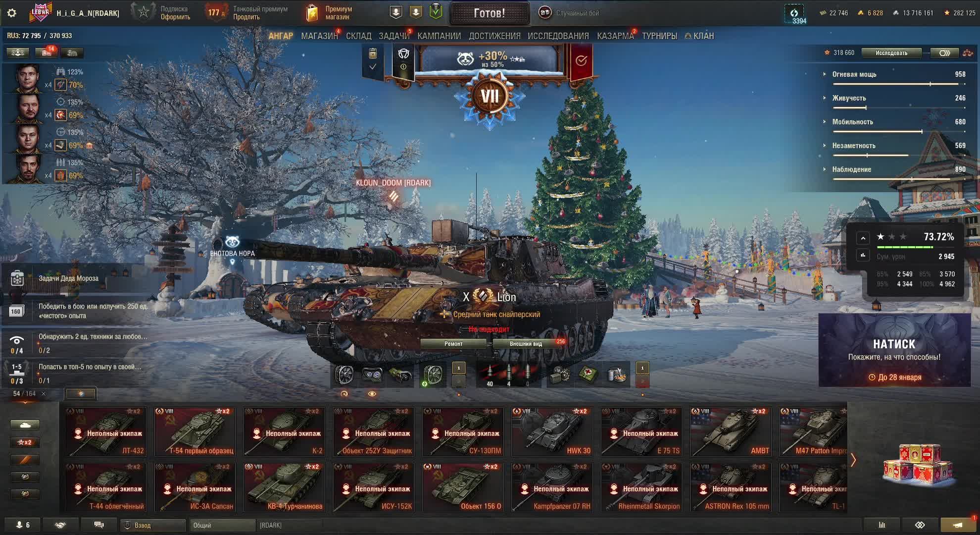Toggle the x2 XP bonus carousel filter
This screenshot has height=535, width=980.
(25, 442)
